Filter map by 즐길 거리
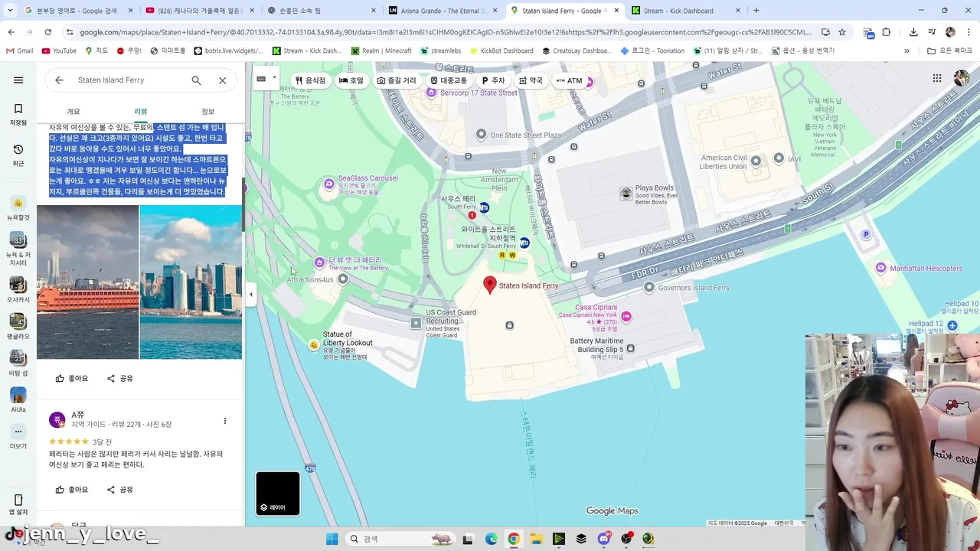 [x=397, y=80]
